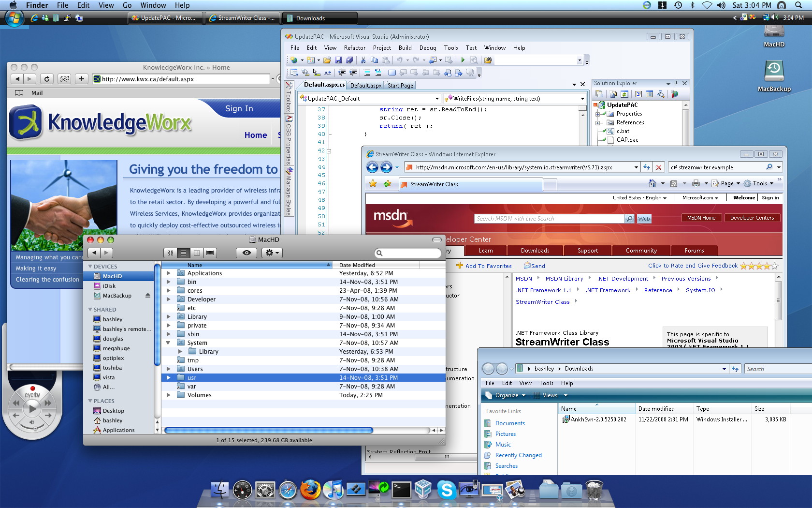Image resolution: width=812 pixels, height=508 pixels.
Task: Collapse DEVICES section in Finder sidebar
Action: pos(90,267)
